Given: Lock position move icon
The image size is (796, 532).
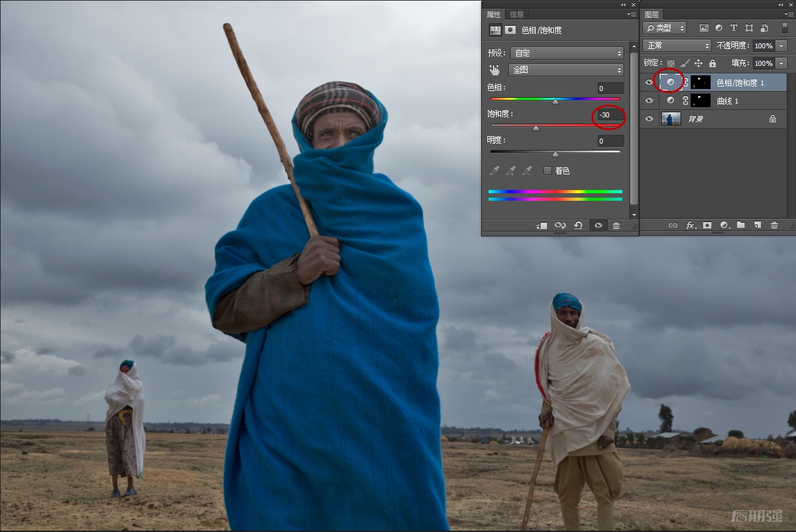Looking at the screenshot, I should (x=699, y=63).
